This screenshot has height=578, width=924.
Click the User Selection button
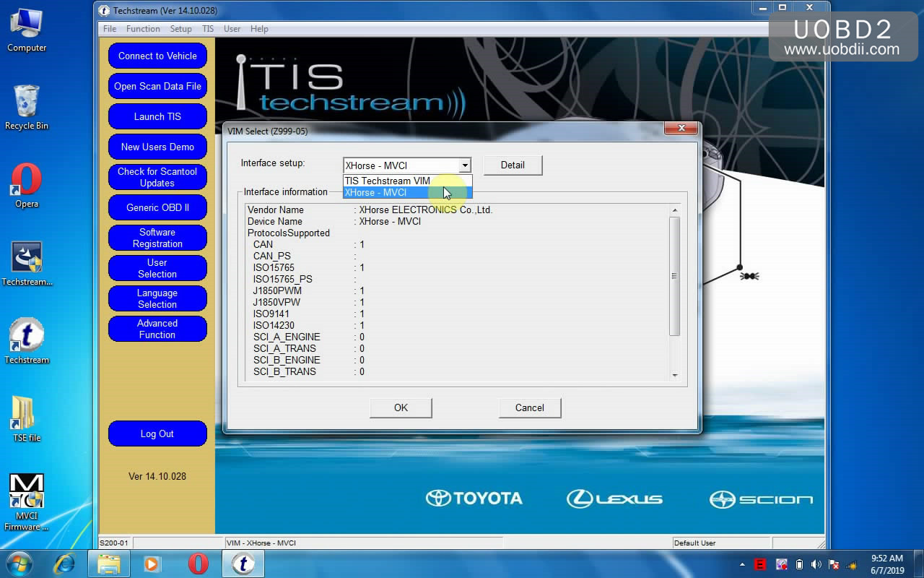point(157,268)
